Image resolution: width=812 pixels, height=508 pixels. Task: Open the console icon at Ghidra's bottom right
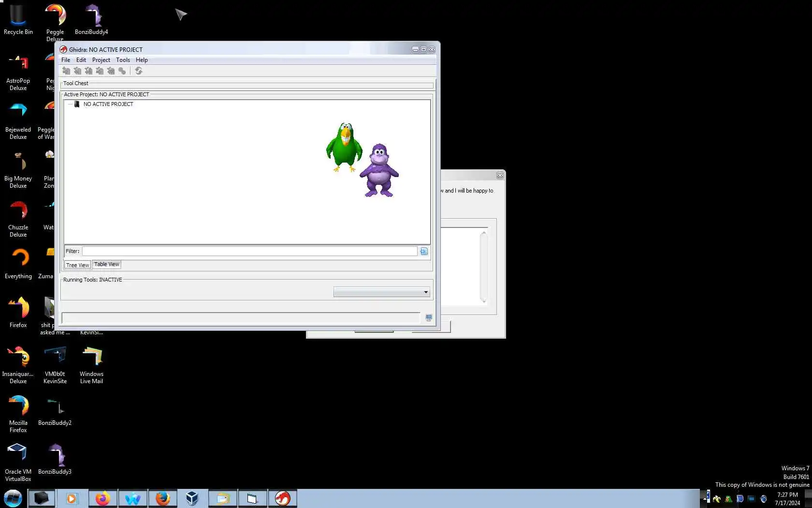point(429,318)
